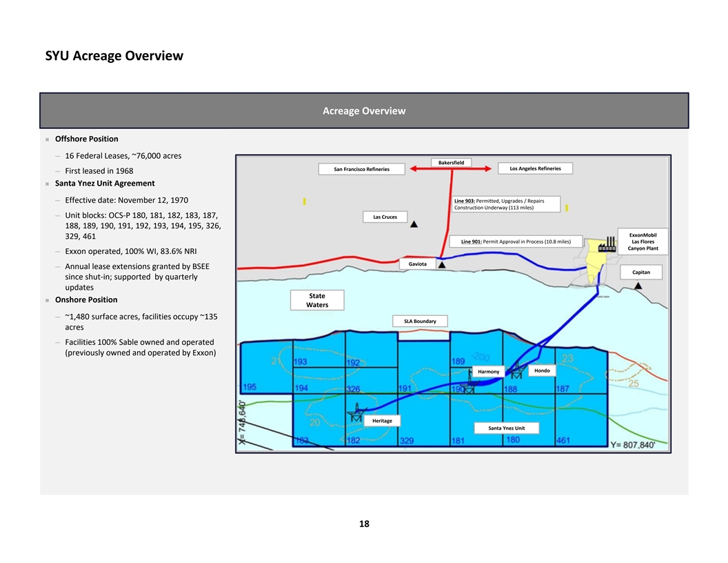The width and height of the screenshot is (728, 563).
Task: Click the SLA Boundary label
Action: click(x=420, y=322)
